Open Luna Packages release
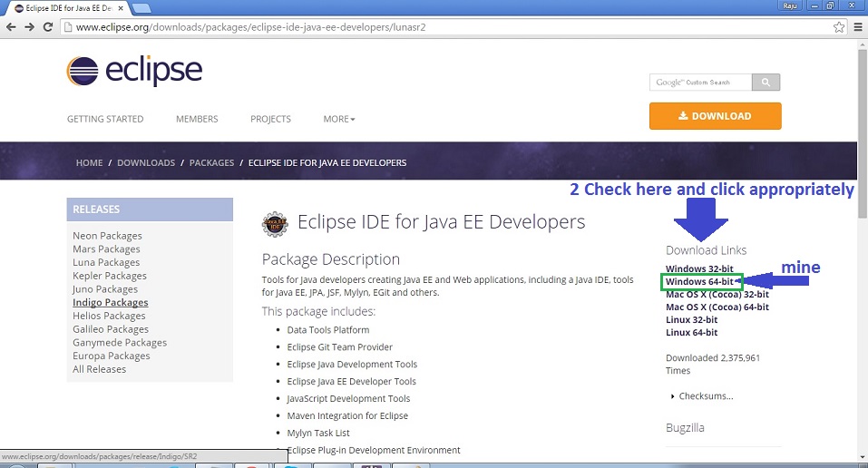The height and width of the screenshot is (468, 868). (x=106, y=262)
